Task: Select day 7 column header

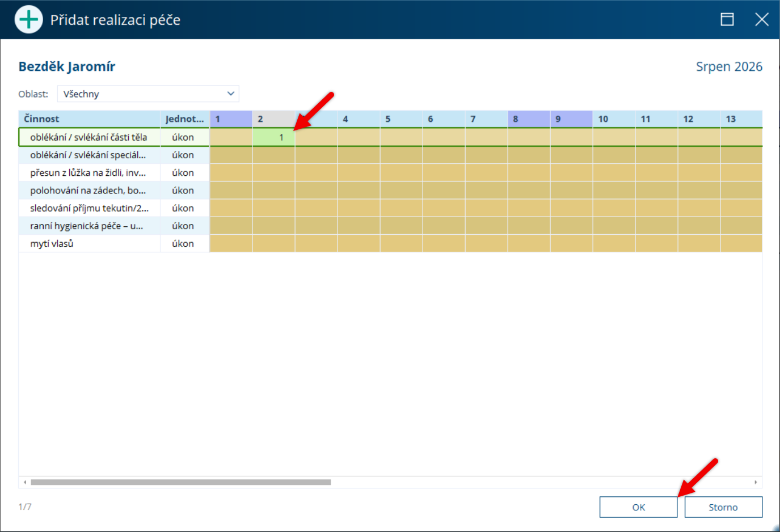Action: coord(486,119)
